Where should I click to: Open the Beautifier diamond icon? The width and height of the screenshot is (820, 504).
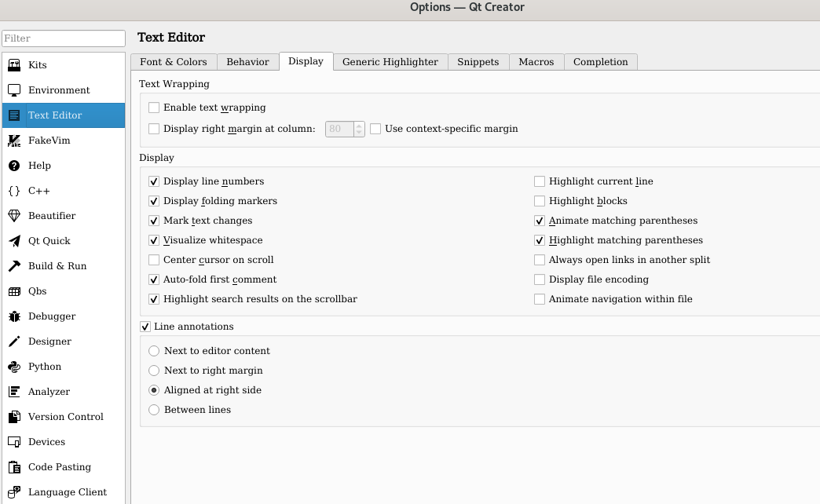pos(14,216)
